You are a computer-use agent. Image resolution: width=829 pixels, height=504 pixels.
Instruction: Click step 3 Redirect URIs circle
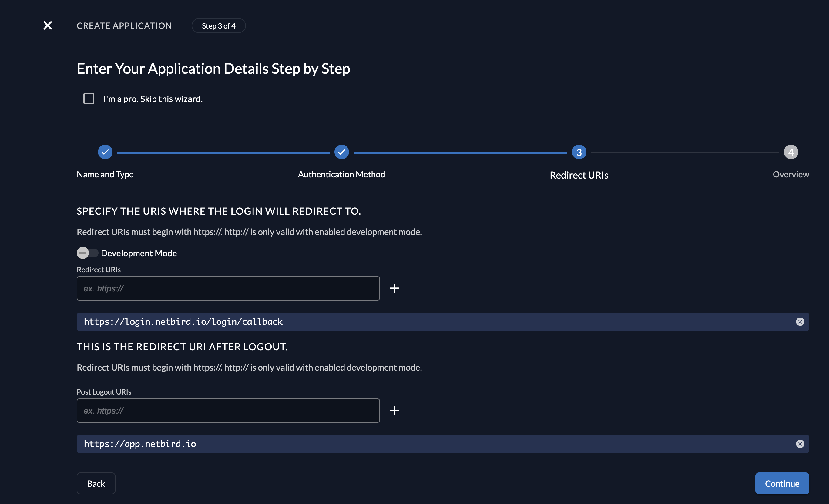click(x=579, y=152)
